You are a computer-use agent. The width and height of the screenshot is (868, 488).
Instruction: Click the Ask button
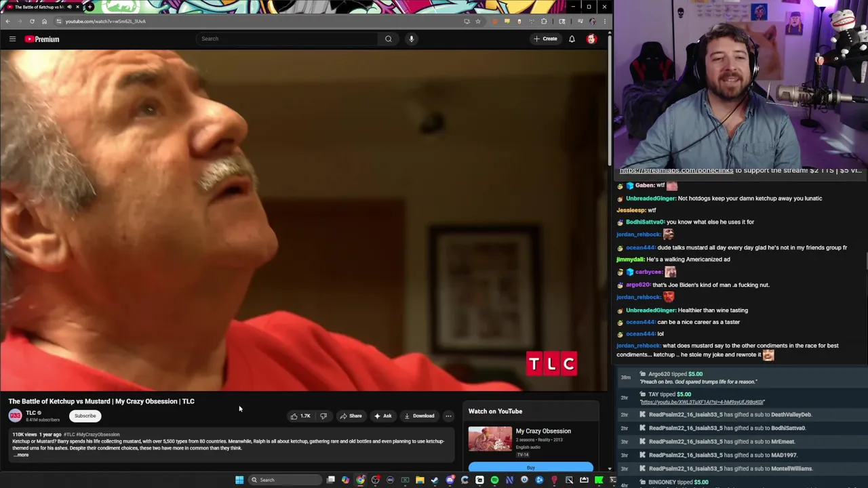tap(383, 415)
